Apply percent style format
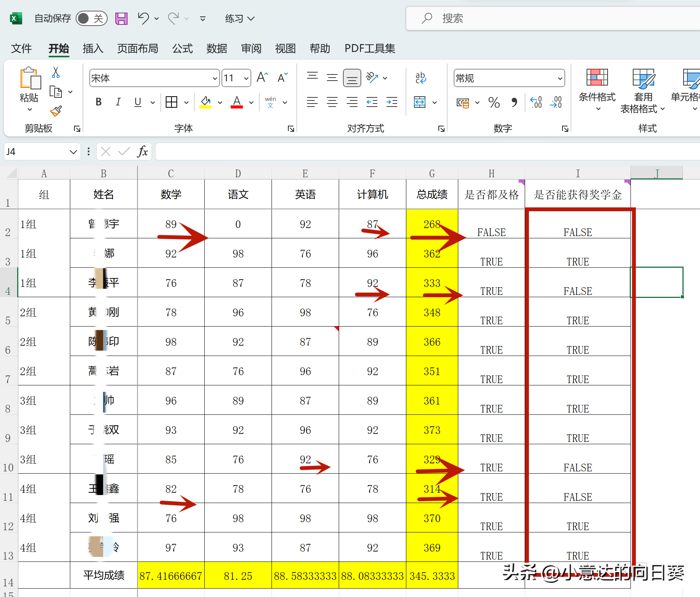 pyautogui.click(x=494, y=102)
